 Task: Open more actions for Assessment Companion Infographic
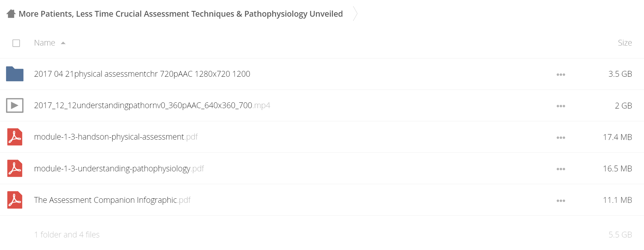pos(561,201)
